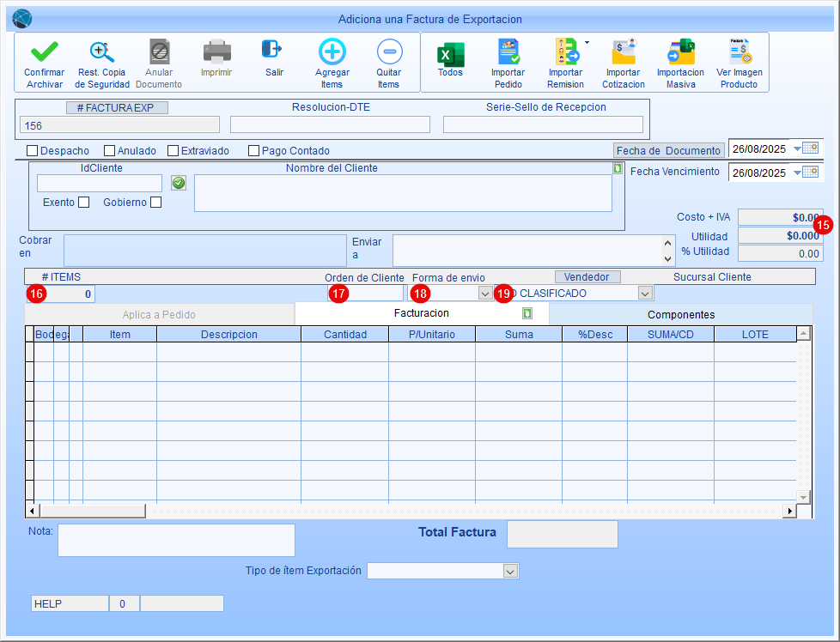Enable the Despacho checkbox
The width and height of the screenshot is (840, 642).
tap(33, 151)
